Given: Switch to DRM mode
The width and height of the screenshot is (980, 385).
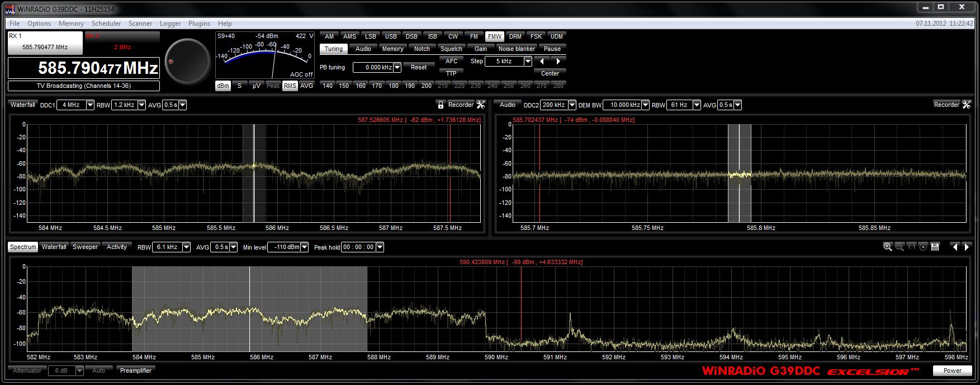Looking at the screenshot, I should tap(515, 36).
